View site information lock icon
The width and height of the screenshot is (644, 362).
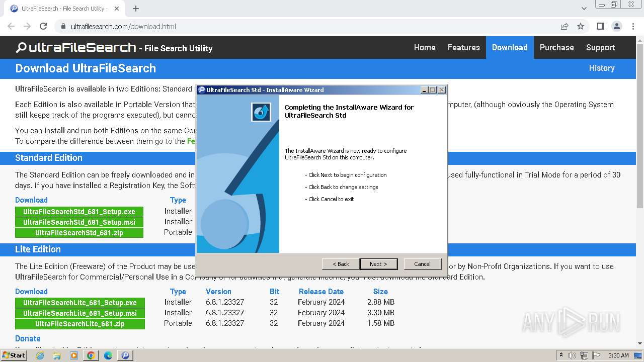click(x=63, y=26)
